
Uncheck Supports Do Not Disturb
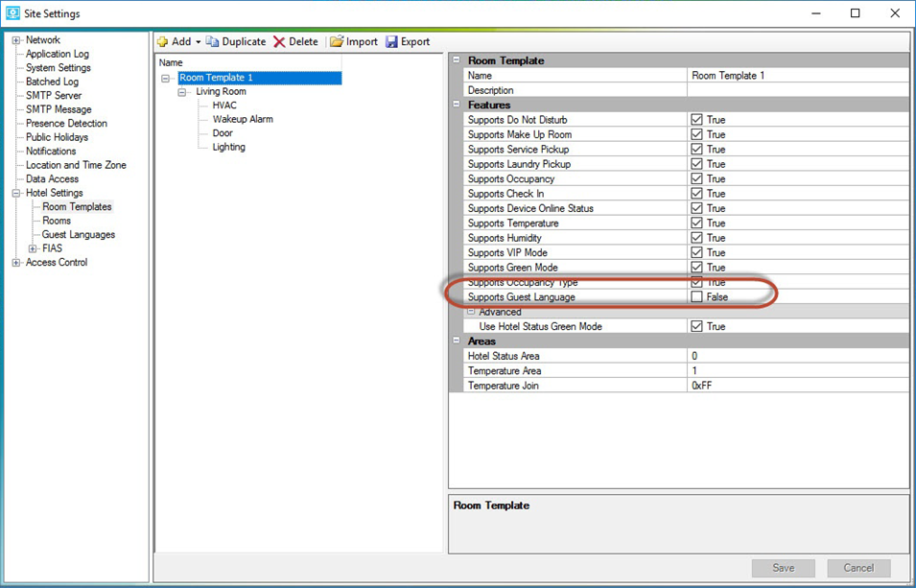(x=694, y=119)
